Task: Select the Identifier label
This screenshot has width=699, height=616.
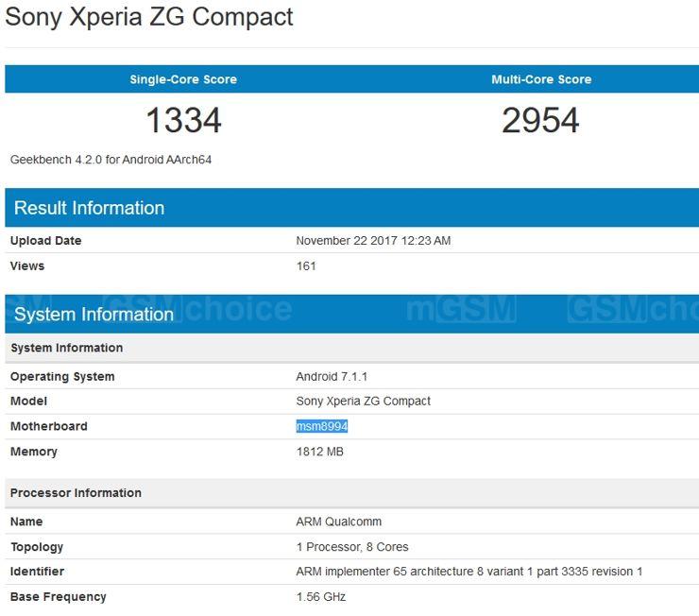Action: pos(37,572)
